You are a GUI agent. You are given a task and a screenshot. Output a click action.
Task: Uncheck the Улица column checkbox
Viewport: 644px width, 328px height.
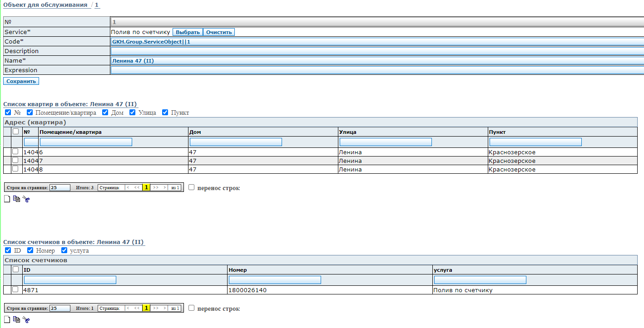click(133, 113)
